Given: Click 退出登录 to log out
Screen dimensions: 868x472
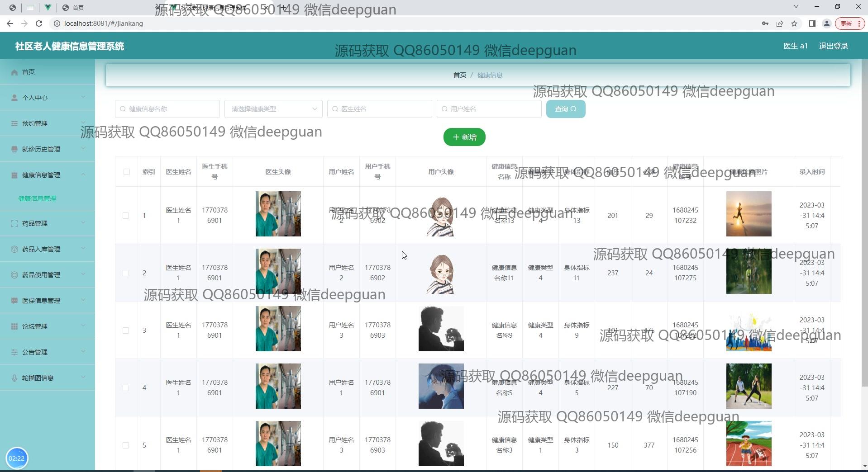Looking at the screenshot, I should click(833, 46).
